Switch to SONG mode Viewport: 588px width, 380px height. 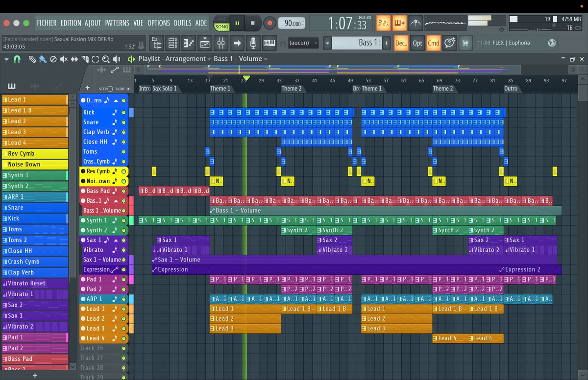click(221, 27)
